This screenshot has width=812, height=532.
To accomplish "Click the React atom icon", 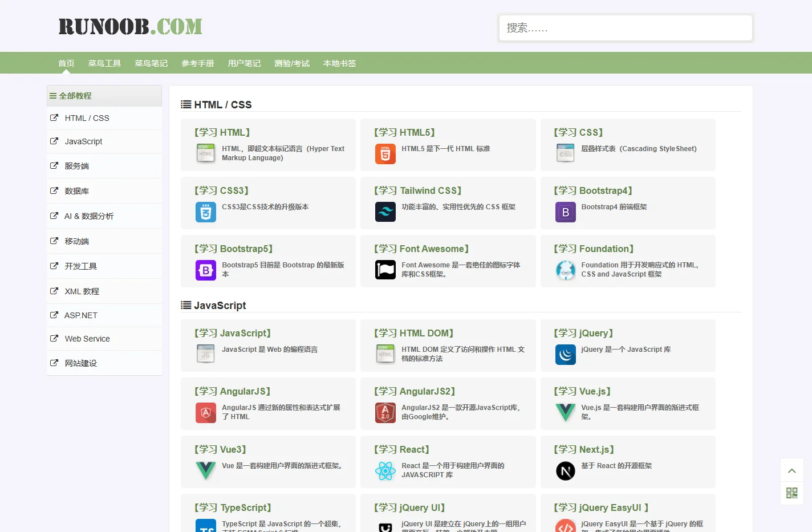I will pyautogui.click(x=385, y=471).
